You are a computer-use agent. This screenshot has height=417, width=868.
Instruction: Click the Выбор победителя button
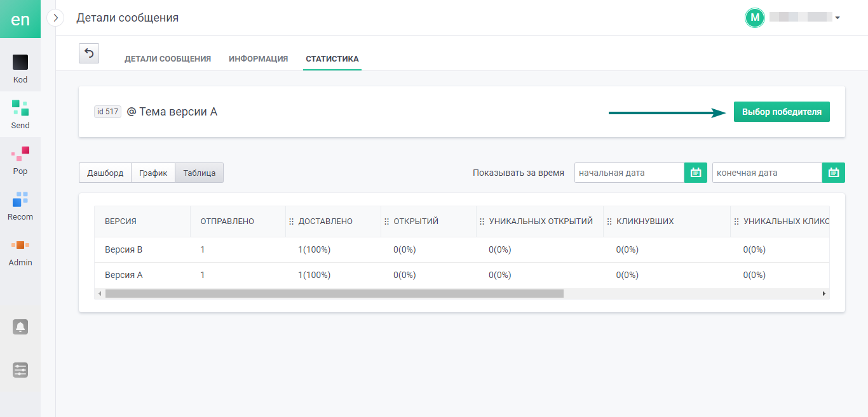[x=782, y=112]
